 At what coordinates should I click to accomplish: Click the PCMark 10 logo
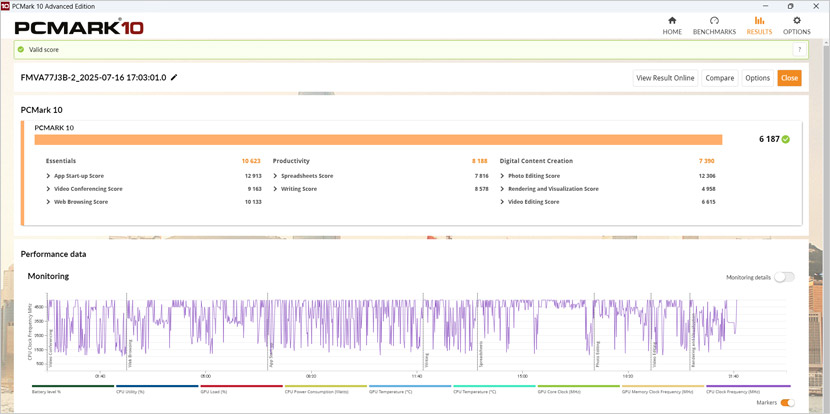click(x=79, y=28)
